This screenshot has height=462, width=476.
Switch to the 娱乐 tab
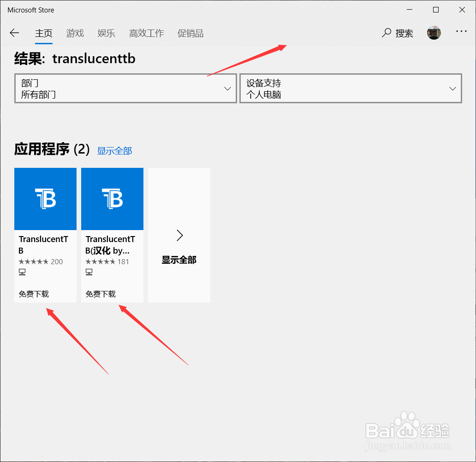coord(106,33)
